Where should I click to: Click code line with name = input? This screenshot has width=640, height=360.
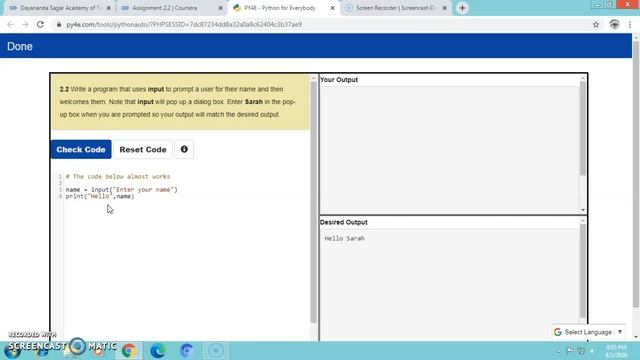coord(122,189)
